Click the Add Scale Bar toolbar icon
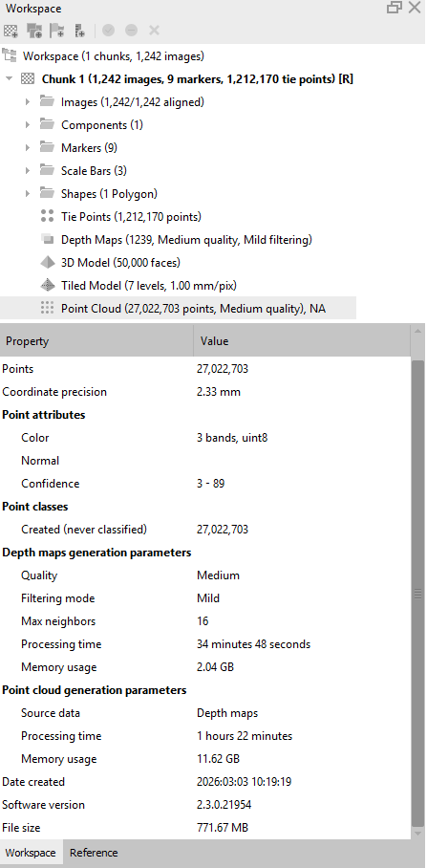This screenshot has height=868, width=427. pos(79,31)
